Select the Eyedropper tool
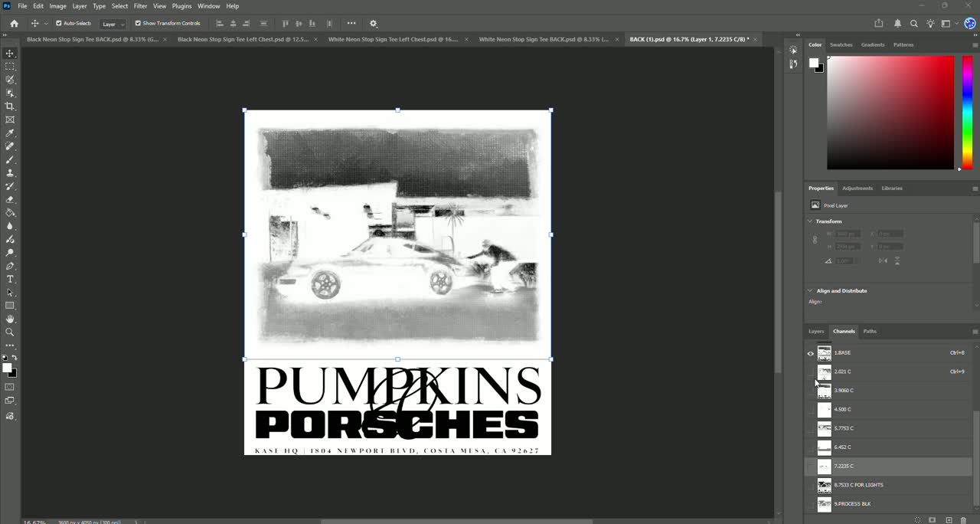Viewport: 980px width, 524px height. tap(10, 133)
